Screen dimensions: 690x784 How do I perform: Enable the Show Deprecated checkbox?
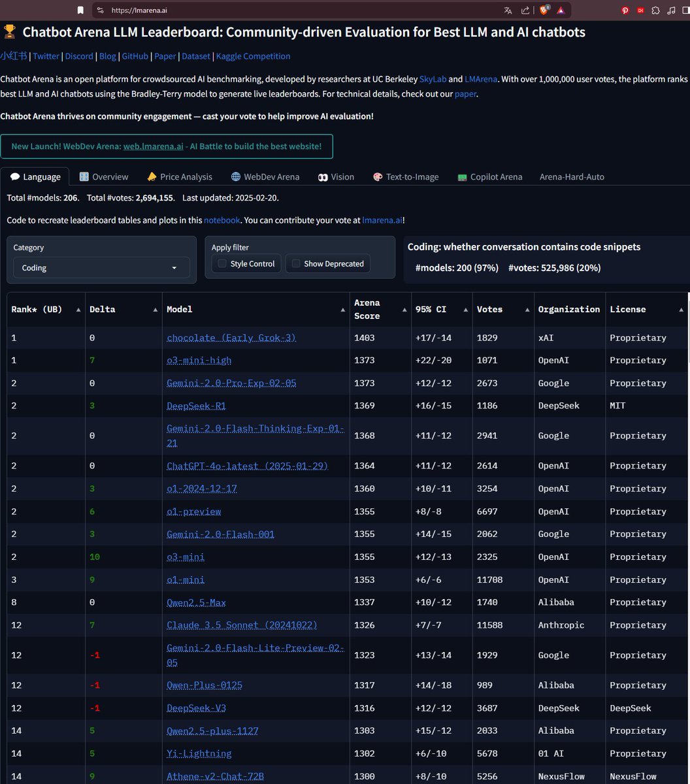[x=296, y=264]
